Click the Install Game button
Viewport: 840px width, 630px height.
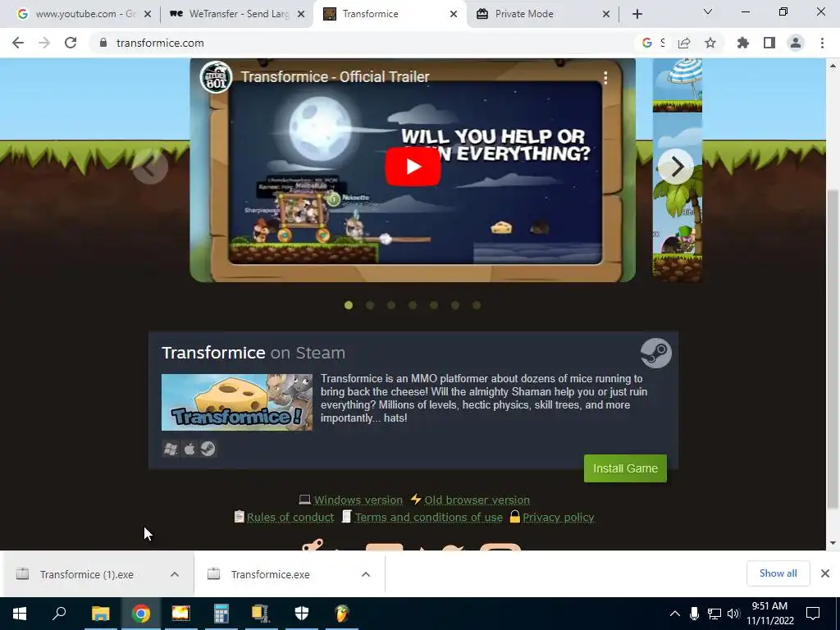click(x=625, y=468)
